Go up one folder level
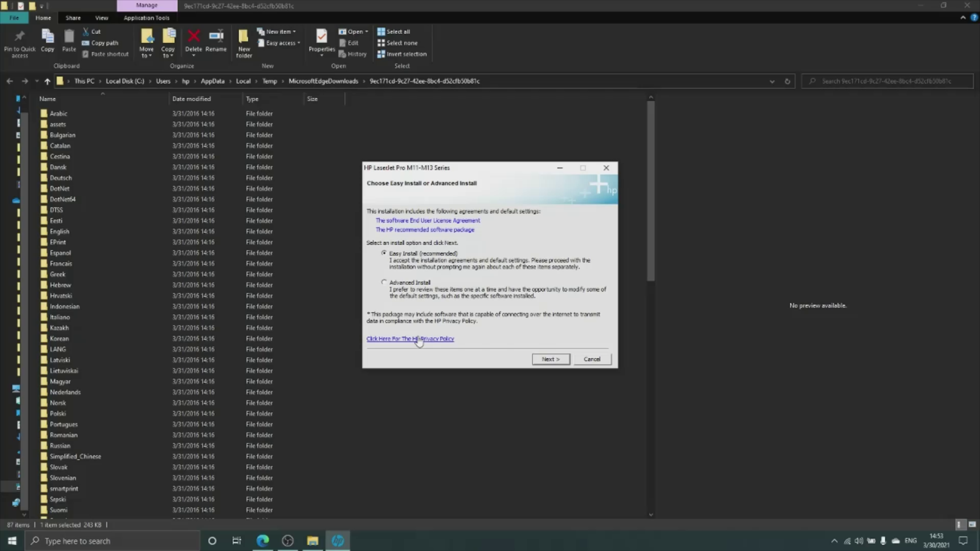 pyautogui.click(x=47, y=81)
